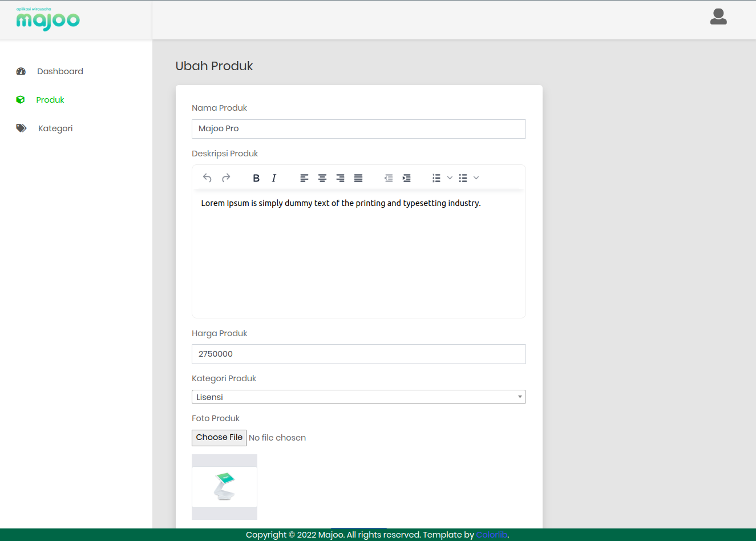Click the product photo thumbnail
The width and height of the screenshot is (756, 541).
click(x=224, y=487)
